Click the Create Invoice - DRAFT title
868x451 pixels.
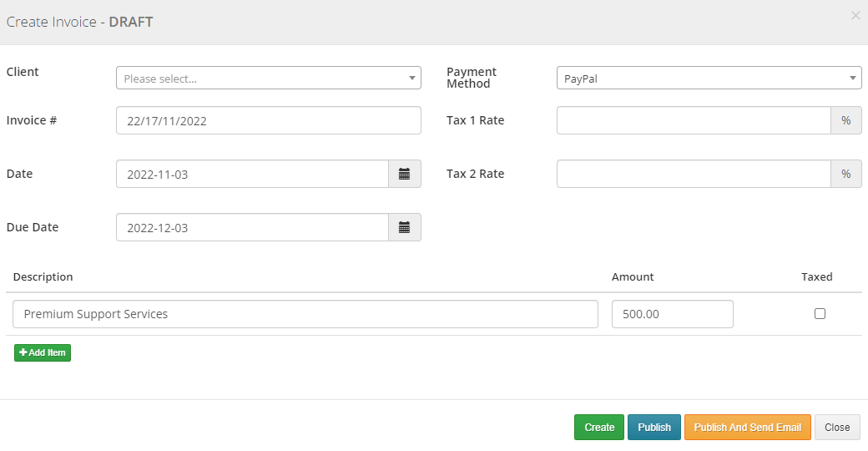point(80,22)
